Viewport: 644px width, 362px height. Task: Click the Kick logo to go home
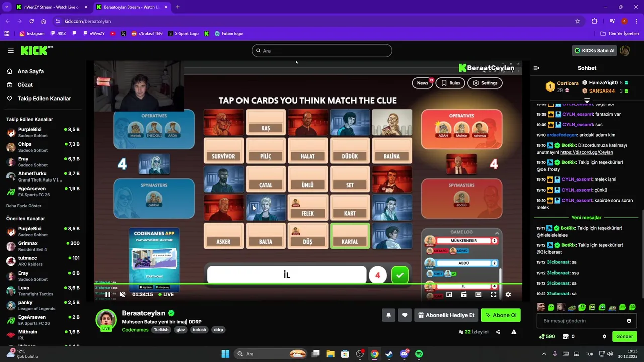click(x=36, y=50)
